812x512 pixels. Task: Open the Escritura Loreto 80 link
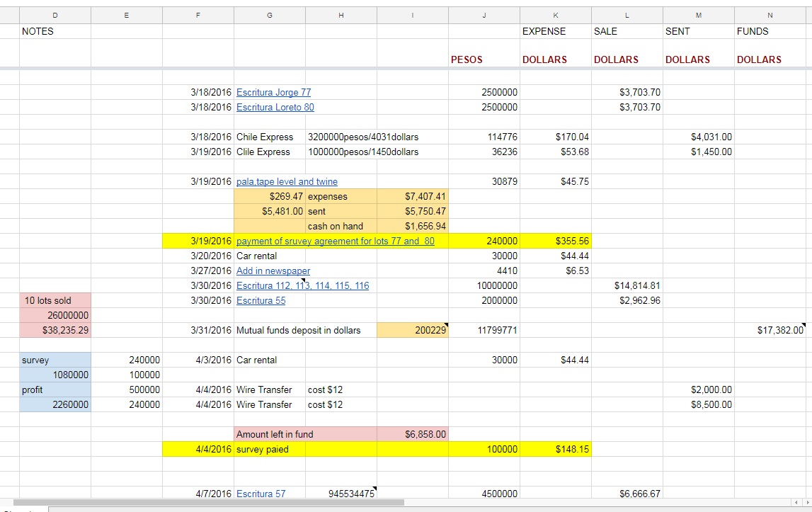(275, 107)
